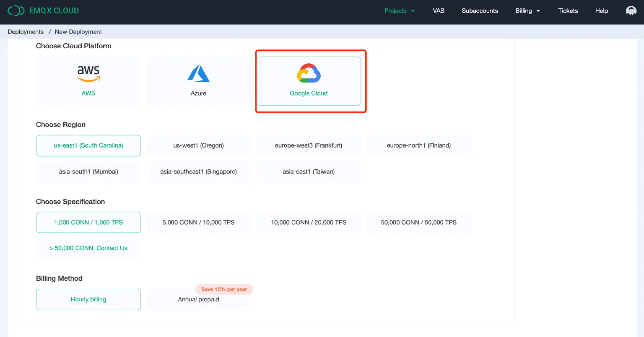The width and height of the screenshot is (644, 337).
Task: Click the EMQX Cloud logo icon
Action: [16, 11]
